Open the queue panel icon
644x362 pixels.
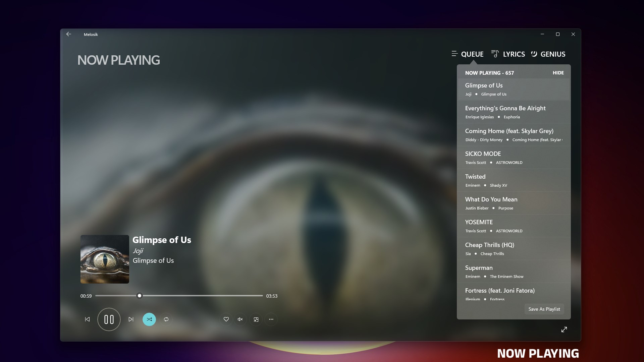click(455, 54)
